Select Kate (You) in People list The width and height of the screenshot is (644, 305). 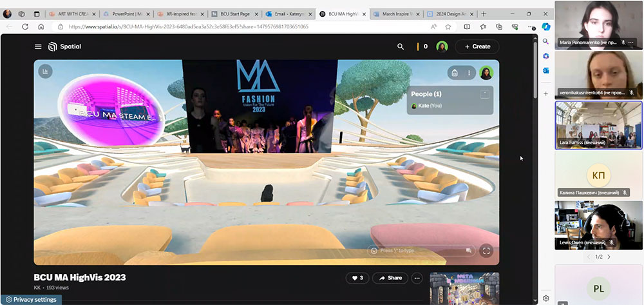(x=427, y=106)
